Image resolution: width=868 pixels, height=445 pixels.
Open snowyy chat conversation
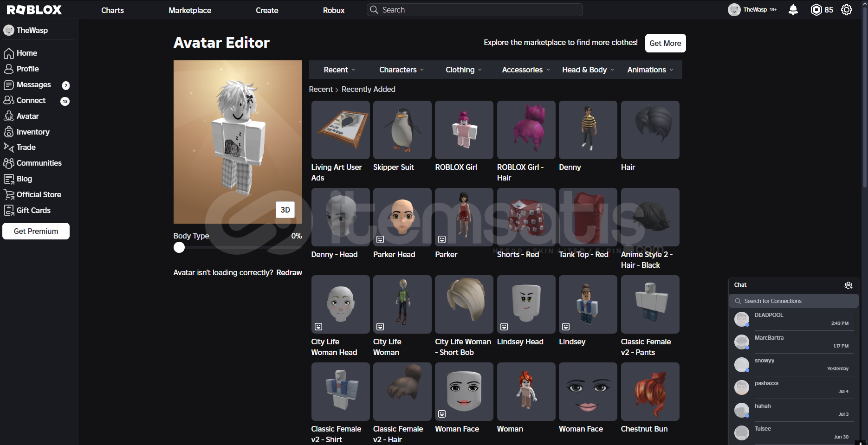[x=793, y=365]
